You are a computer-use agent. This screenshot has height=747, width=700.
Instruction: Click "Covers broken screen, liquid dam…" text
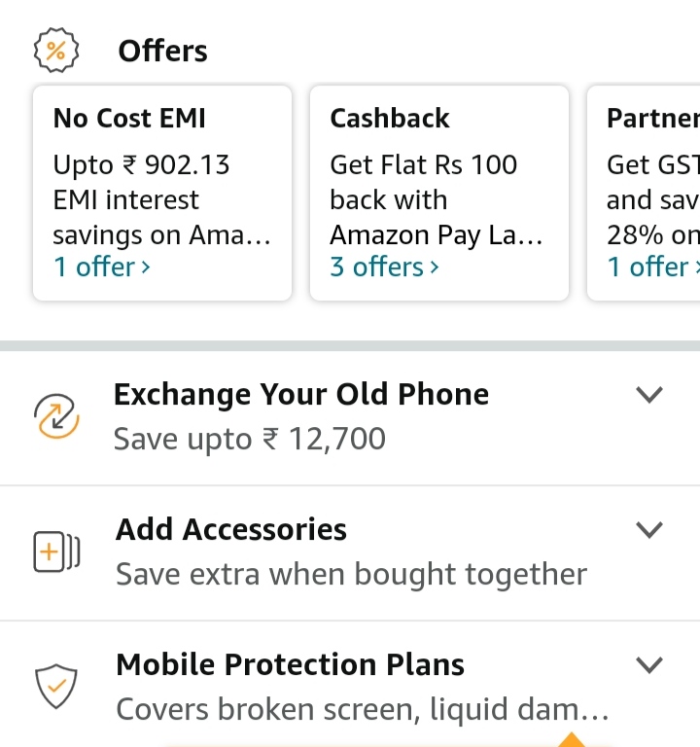[362, 709]
